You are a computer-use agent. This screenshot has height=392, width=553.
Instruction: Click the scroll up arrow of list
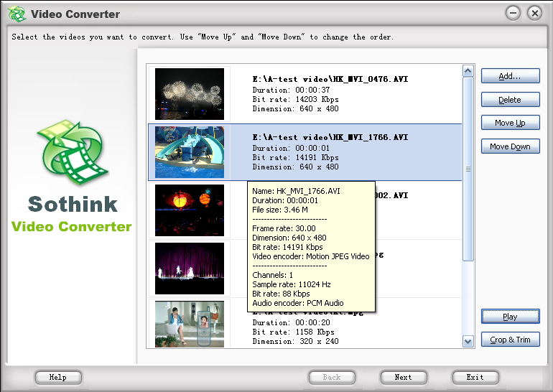pyautogui.click(x=468, y=71)
